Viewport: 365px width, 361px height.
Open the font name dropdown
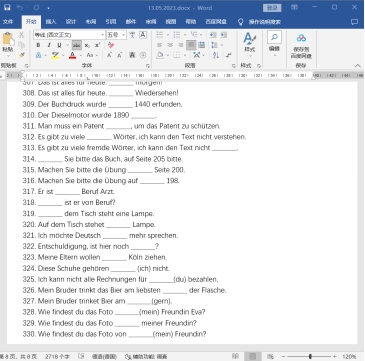pyautogui.click(x=69, y=35)
